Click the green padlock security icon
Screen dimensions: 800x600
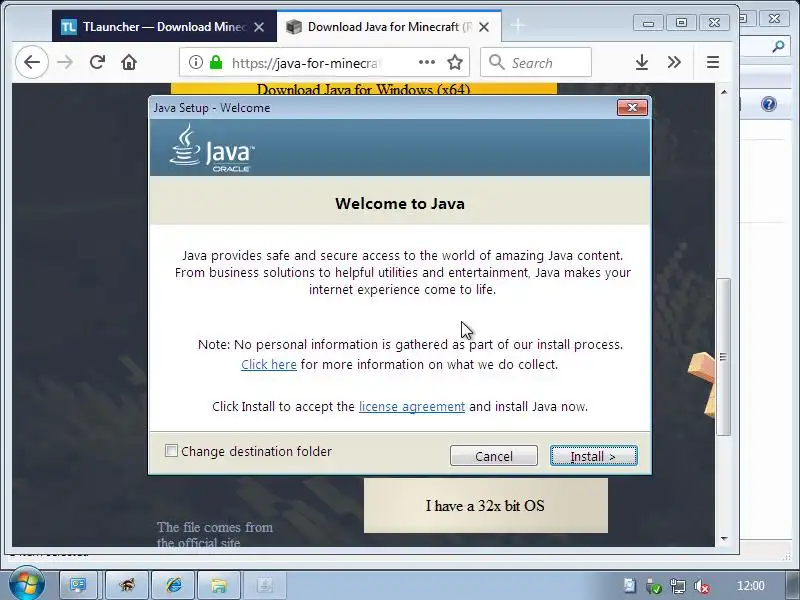click(x=216, y=62)
